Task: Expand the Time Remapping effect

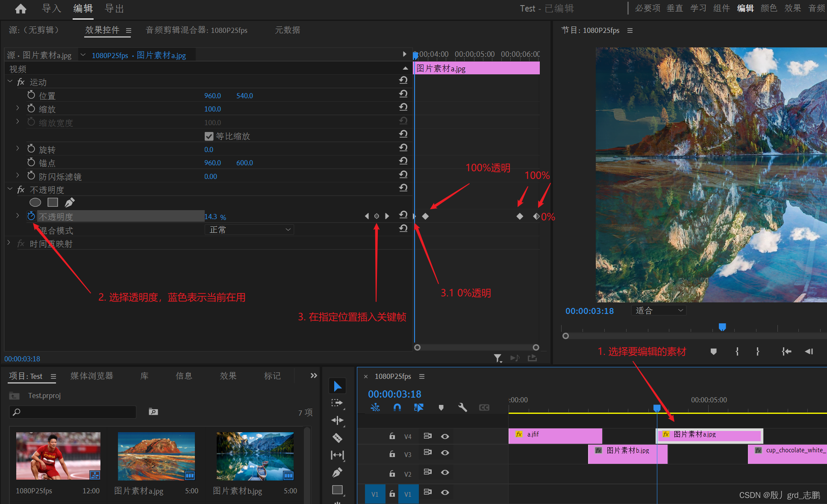Action: [x=9, y=243]
